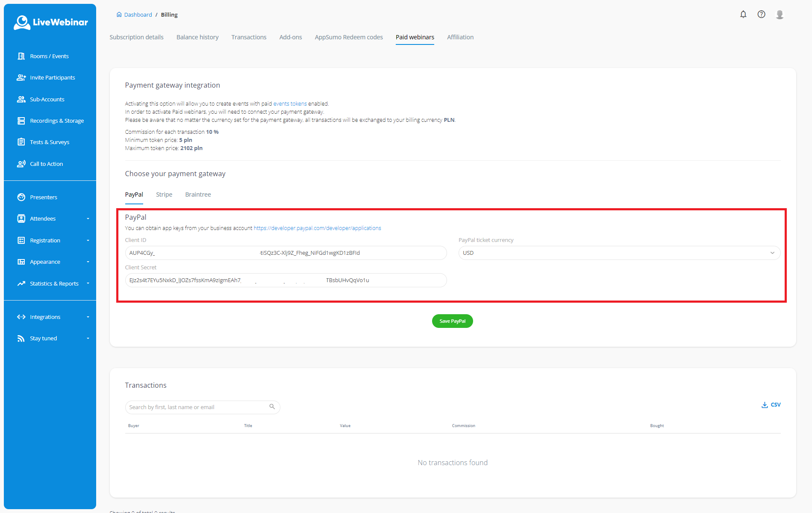Open the PayPal ticket currency dropdown
The image size is (812, 513).
pos(619,253)
